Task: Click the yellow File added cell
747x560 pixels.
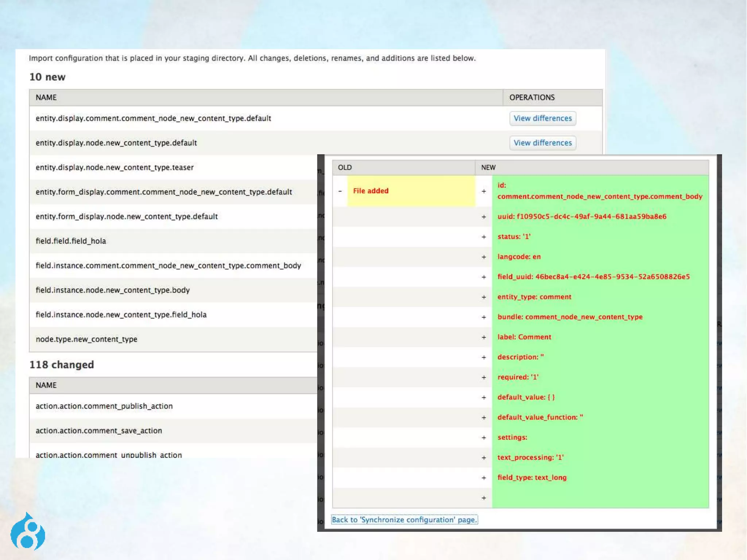Action: [x=411, y=191]
